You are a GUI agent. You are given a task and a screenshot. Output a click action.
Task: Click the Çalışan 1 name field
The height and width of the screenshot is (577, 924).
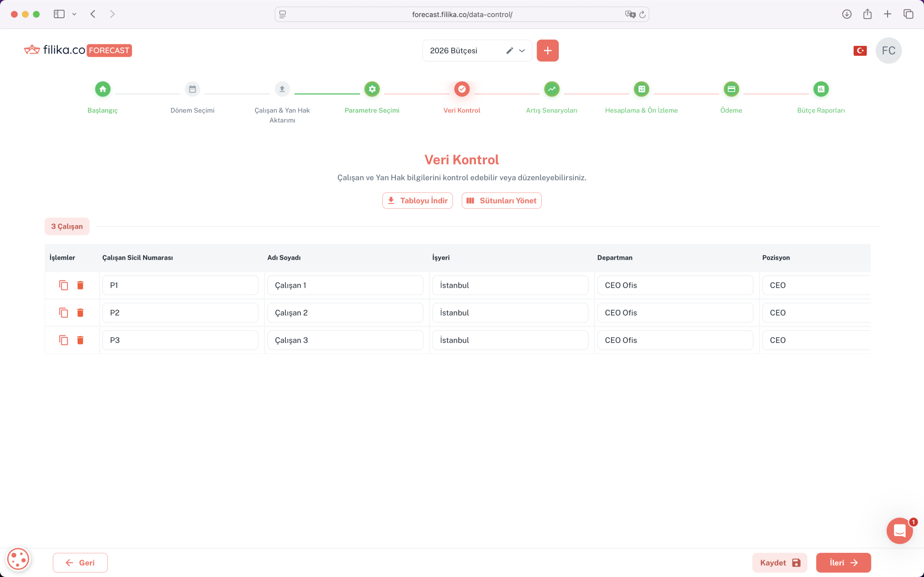click(x=345, y=285)
